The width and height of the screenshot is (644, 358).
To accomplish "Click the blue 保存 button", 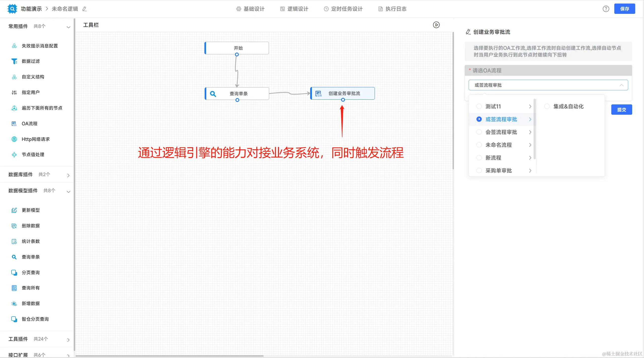I will point(624,9).
